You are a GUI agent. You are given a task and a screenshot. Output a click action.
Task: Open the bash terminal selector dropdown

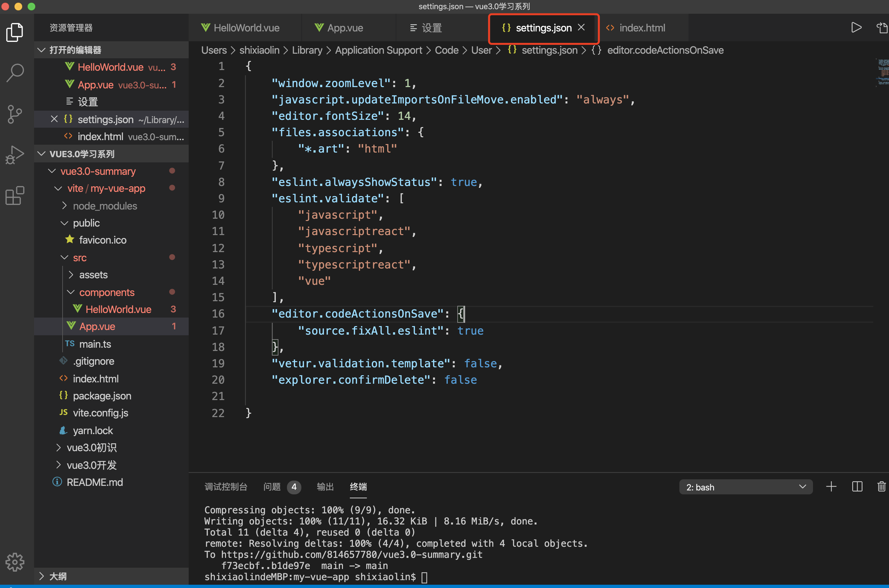point(745,487)
